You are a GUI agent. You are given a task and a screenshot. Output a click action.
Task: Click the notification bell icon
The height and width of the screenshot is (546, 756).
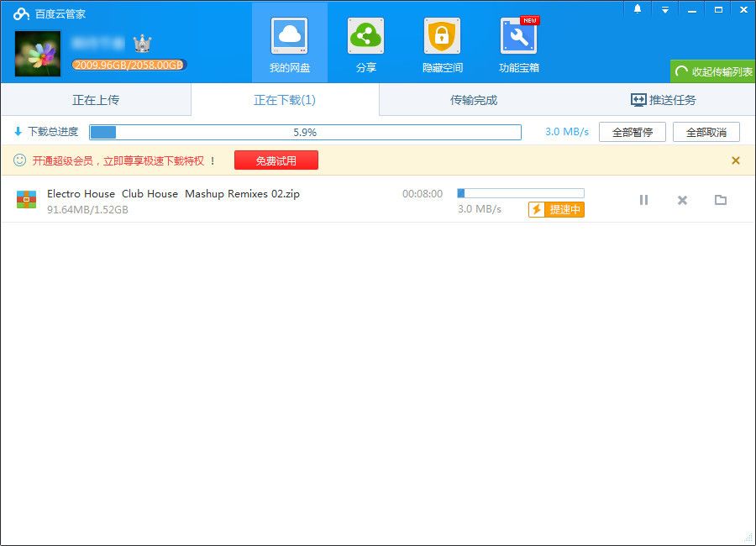(x=638, y=9)
